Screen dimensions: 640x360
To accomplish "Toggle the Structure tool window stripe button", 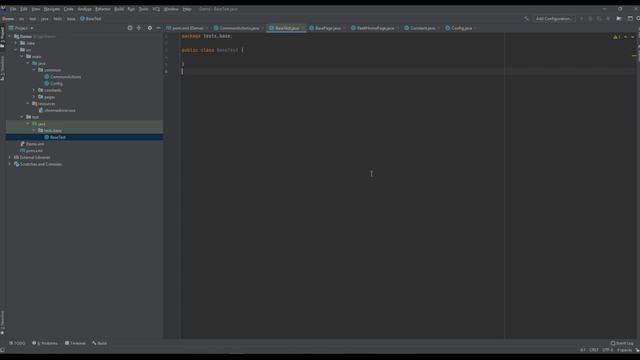I will (x=2, y=68).
